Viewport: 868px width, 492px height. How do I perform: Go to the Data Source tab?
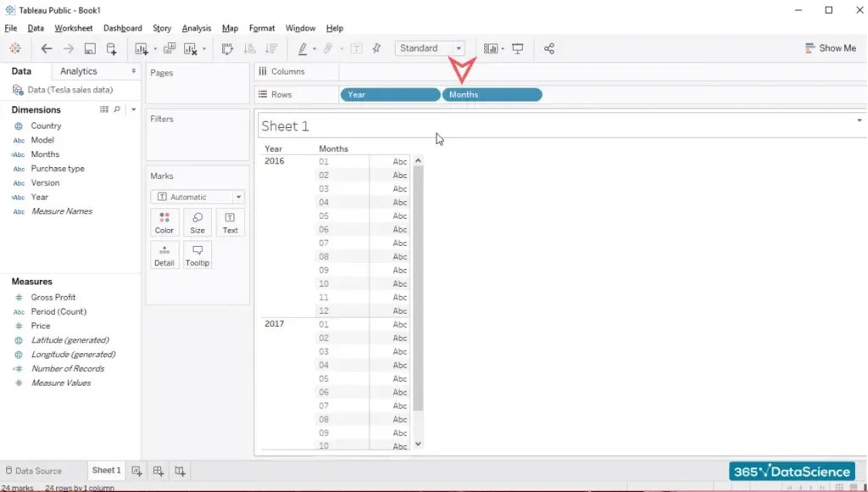point(38,470)
